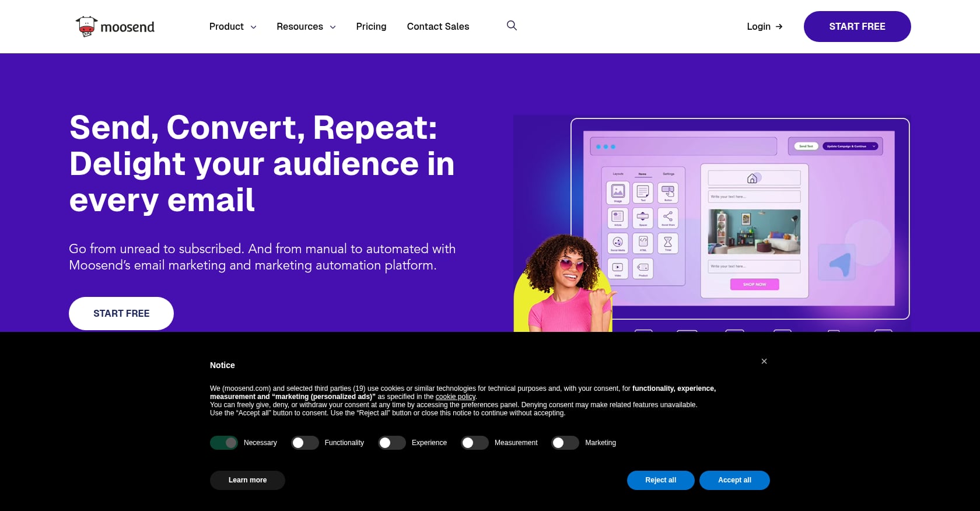The width and height of the screenshot is (980, 511).
Task: Expand the Product menu chevron
Action: coord(253,27)
